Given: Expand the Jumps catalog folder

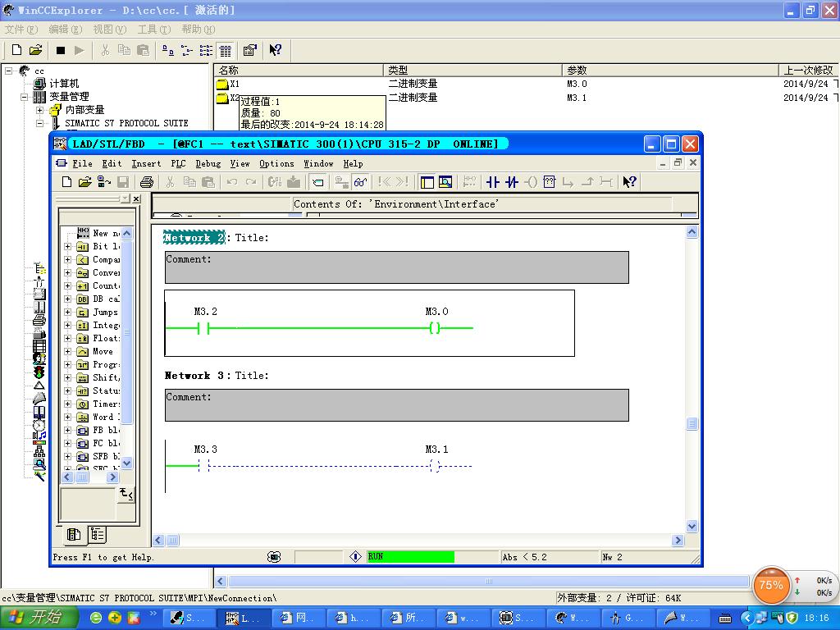Looking at the screenshot, I should 67,313.
